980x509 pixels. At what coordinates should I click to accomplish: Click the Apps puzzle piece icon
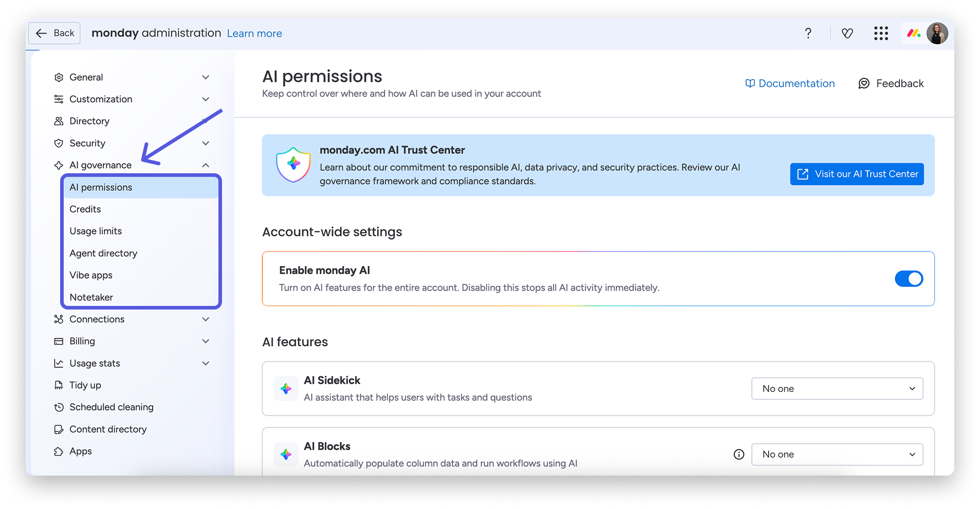59,451
